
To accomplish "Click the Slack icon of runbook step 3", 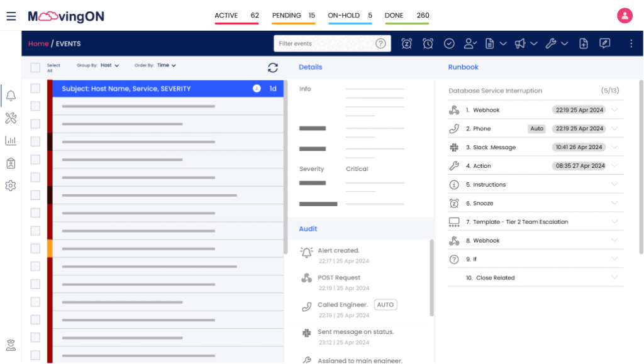I will [x=454, y=147].
